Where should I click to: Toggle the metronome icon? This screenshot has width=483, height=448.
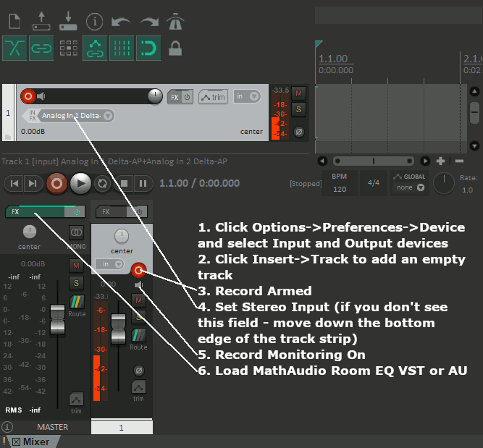175,22
